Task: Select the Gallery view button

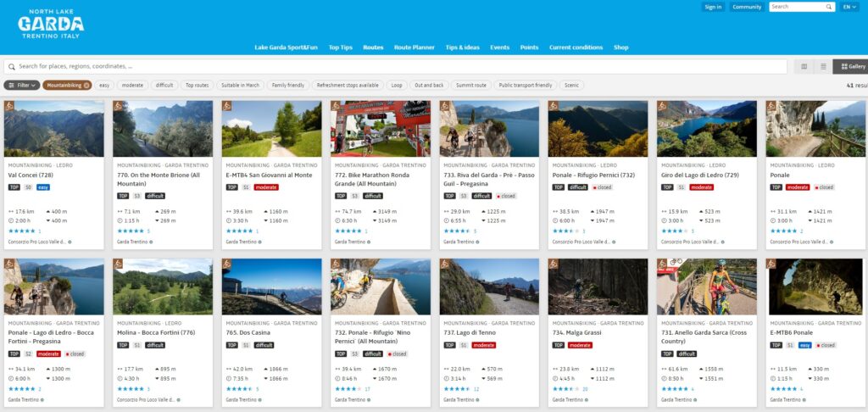Action: point(851,66)
